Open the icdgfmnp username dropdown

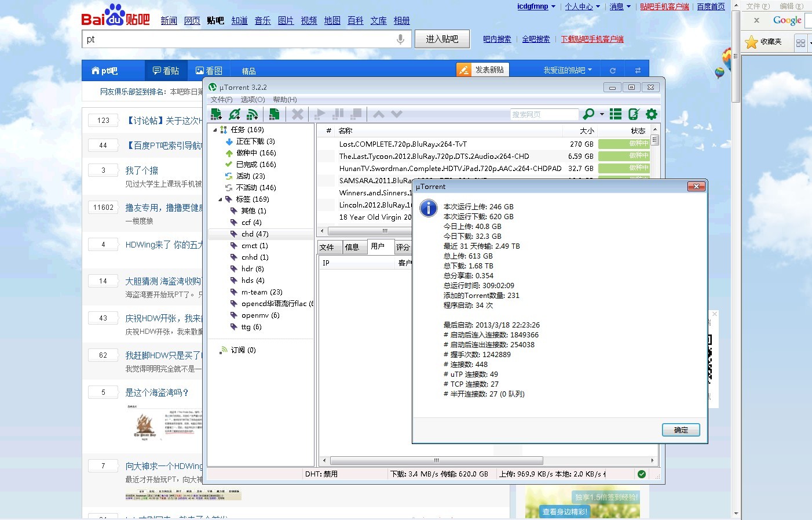point(536,6)
